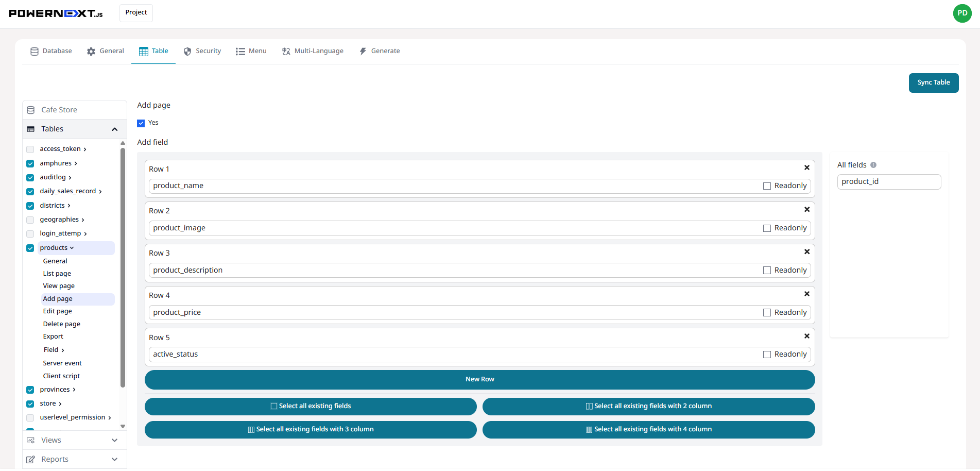Image resolution: width=980 pixels, height=471 pixels.
Task: Click the Security shield icon
Action: coord(187,52)
